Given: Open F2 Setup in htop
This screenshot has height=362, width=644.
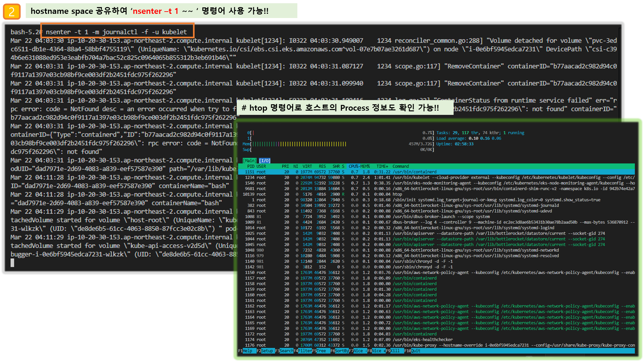Looking at the screenshot, I should tap(267, 351).
